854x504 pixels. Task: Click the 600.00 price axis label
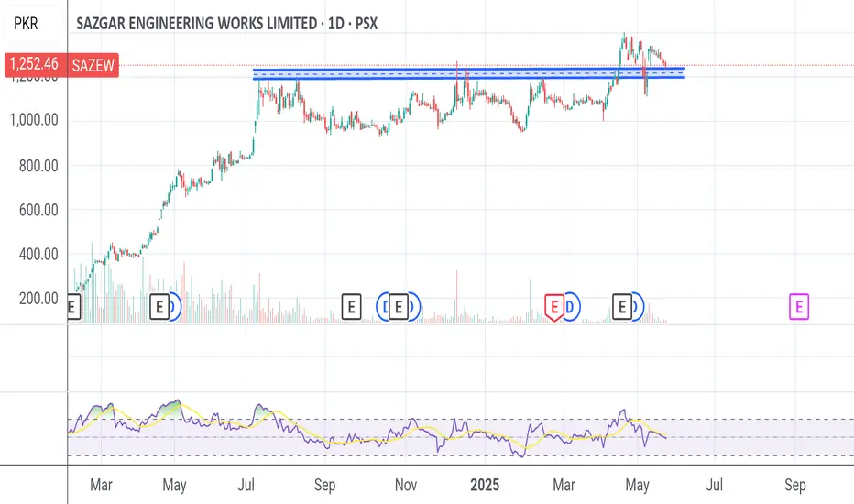(38, 210)
